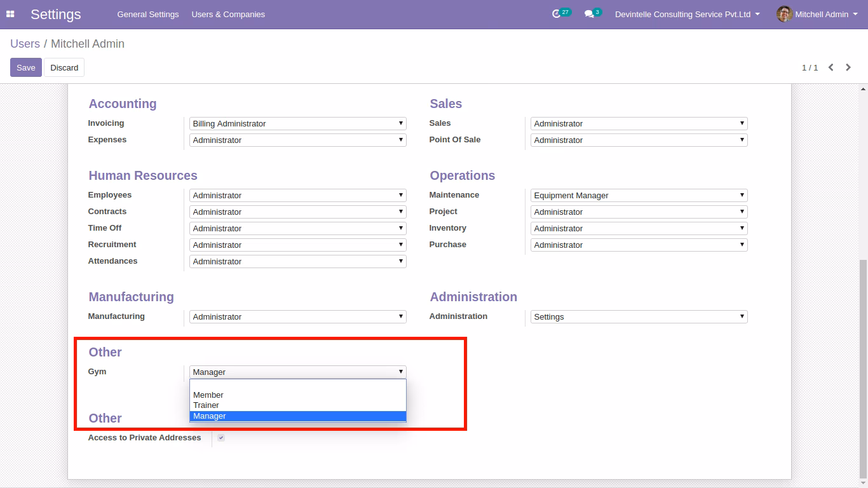Open the Inventory access dropdown
Screen dimensions: 868x488
click(639, 228)
